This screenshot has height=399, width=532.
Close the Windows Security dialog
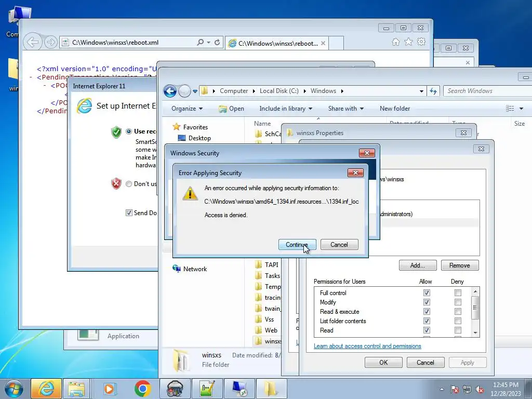pos(367,153)
